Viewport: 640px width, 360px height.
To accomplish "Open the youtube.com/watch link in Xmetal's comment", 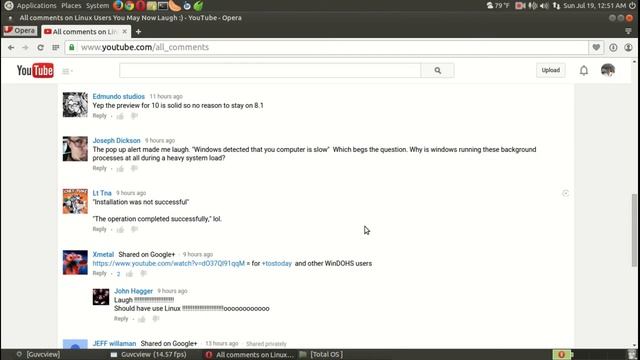I will pyautogui.click(x=169, y=264).
